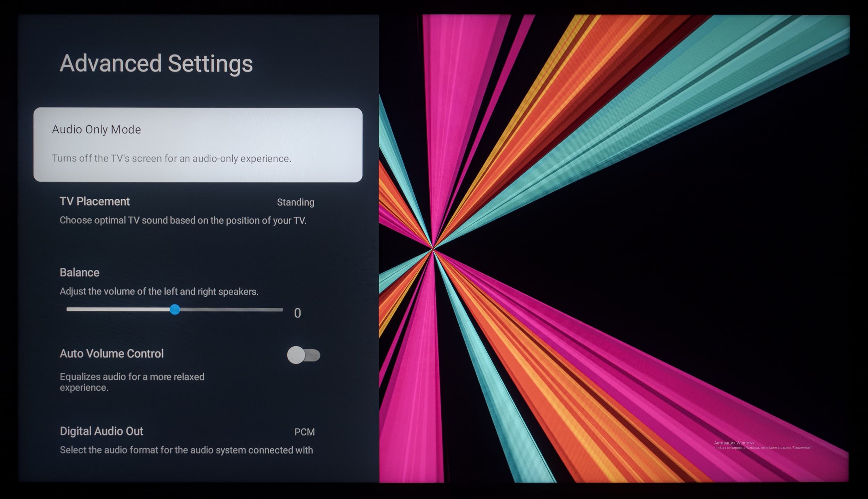Toggle the Auto Volume Control switch
The image size is (868, 499).
[x=303, y=355]
